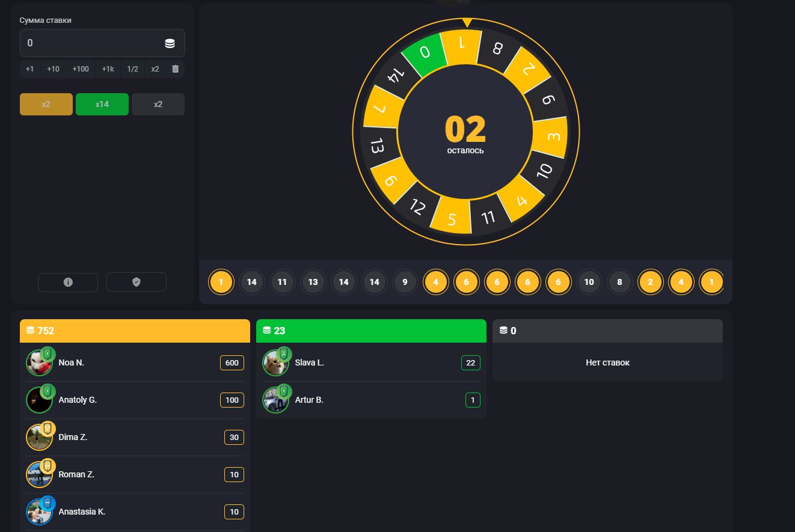Add 100 with the +100 button
The image size is (795, 532).
tap(81, 69)
